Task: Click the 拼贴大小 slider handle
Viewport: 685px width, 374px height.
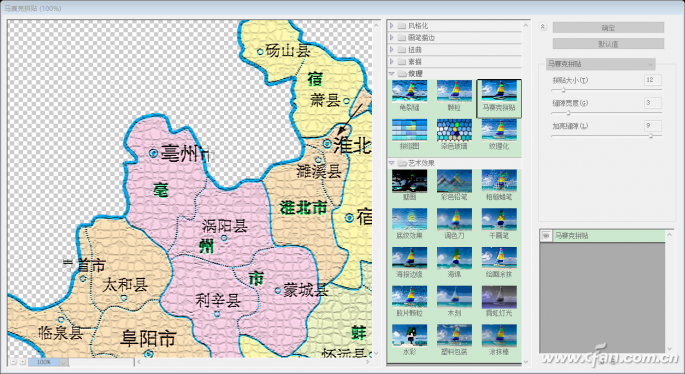Action: pyautogui.click(x=564, y=90)
